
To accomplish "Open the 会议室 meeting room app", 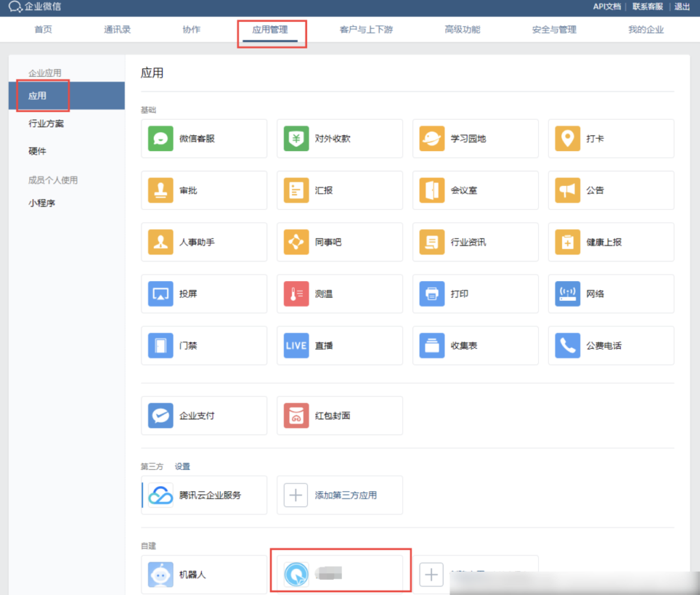I will [474, 190].
